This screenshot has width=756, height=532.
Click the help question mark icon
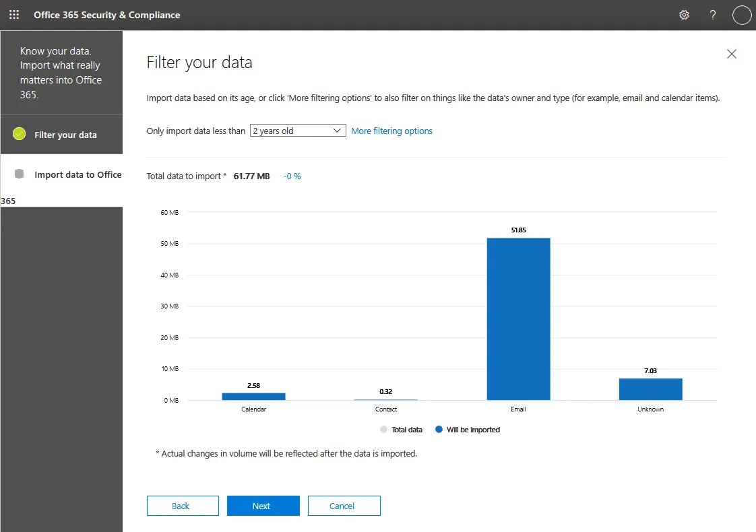coord(713,15)
